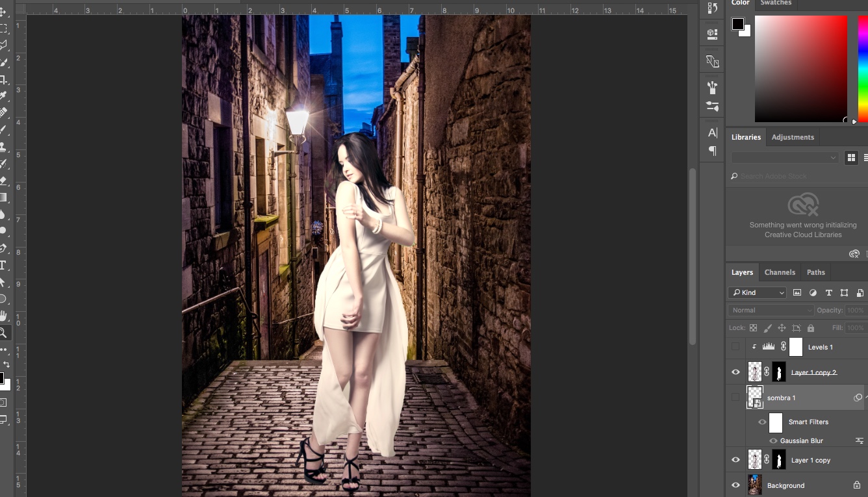This screenshot has width=868, height=497.
Task: Edit Gaussian Blur filter blending options icon
Action: point(859,440)
